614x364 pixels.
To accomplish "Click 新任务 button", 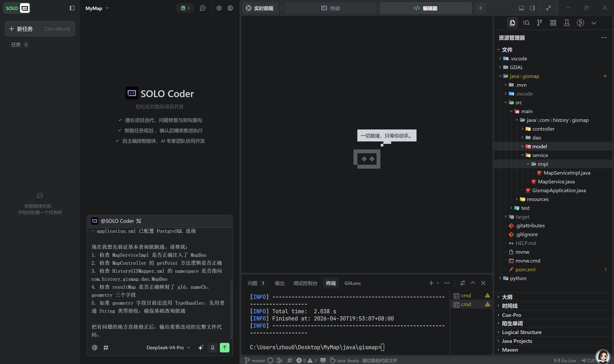I will coord(40,29).
